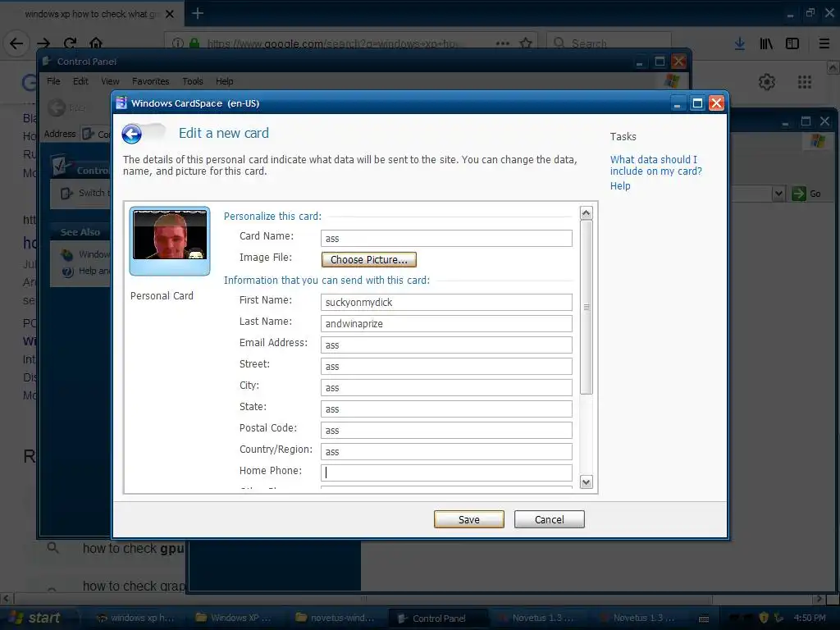Click the card form scroll-up arrow
The height and width of the screenshot is (630, 840).
click(x=586, y=213)
